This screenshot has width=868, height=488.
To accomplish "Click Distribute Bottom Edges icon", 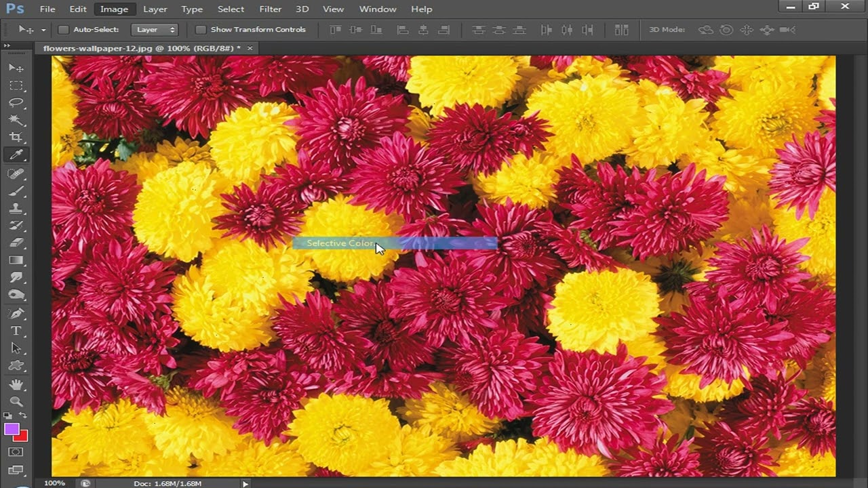I will (519, 30).
